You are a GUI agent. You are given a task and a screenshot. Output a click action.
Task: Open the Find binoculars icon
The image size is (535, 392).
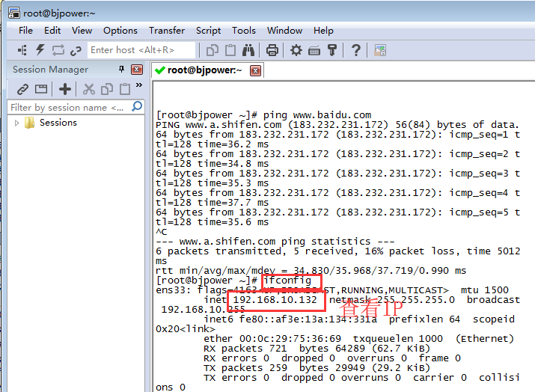[248, 50]
